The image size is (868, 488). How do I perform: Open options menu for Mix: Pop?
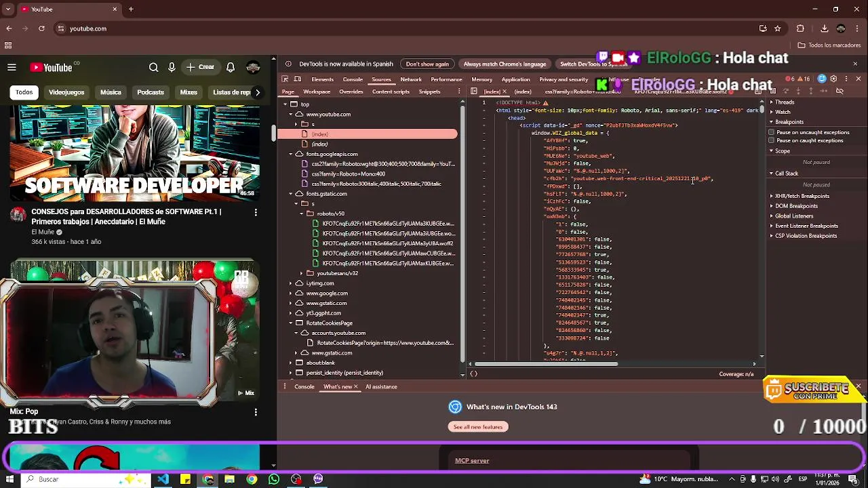tap(256, 411)
